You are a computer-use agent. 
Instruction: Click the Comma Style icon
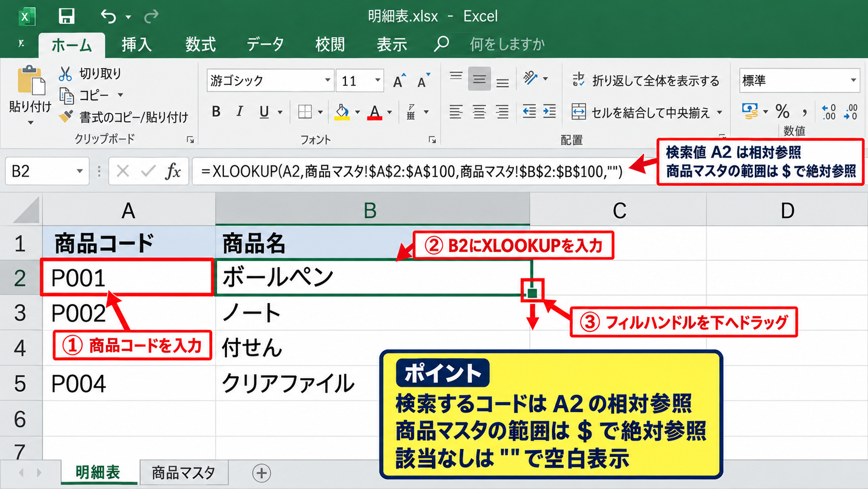pos(805,111)
